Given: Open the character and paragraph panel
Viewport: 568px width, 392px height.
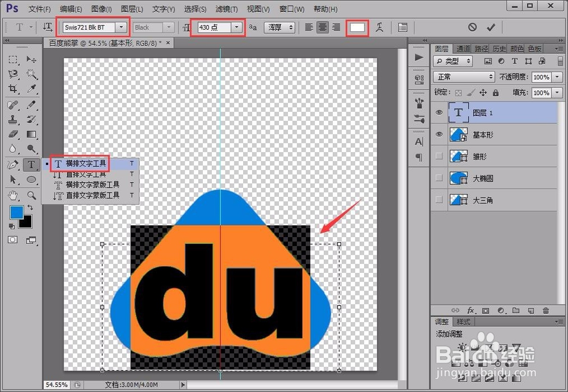Looking at the screenshot, I should 403,27.
